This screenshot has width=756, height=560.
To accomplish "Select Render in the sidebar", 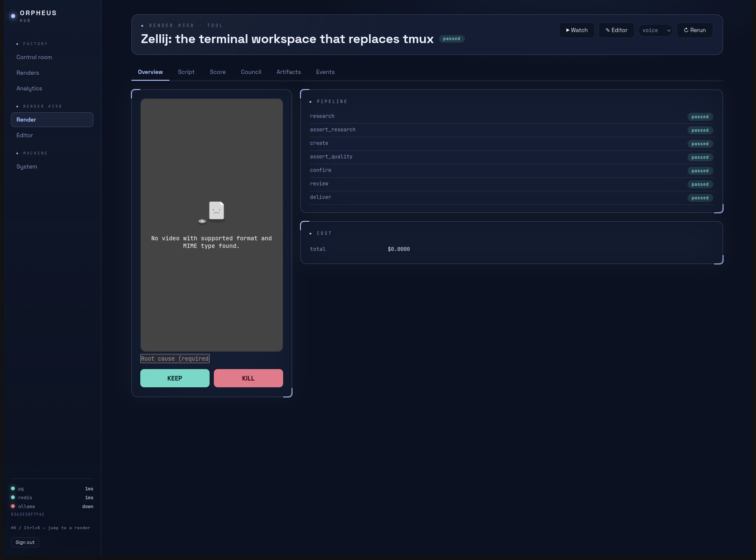I will click(x=52, y=120).
